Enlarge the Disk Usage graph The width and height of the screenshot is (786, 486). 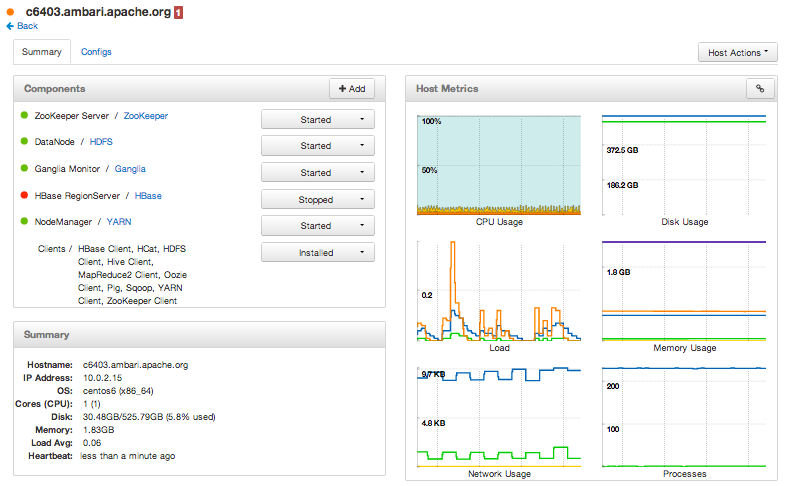(684, 165)
